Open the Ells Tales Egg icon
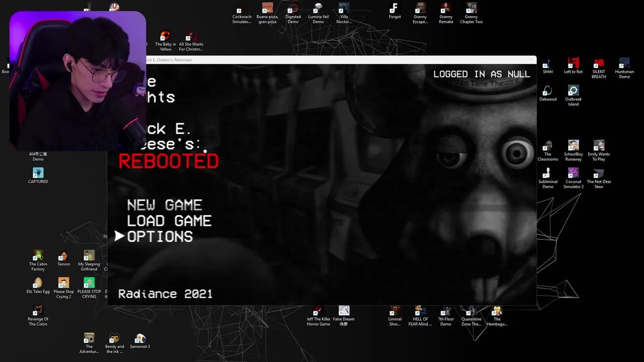This screenshot has height=362, width=644. [x=38, y=286]
